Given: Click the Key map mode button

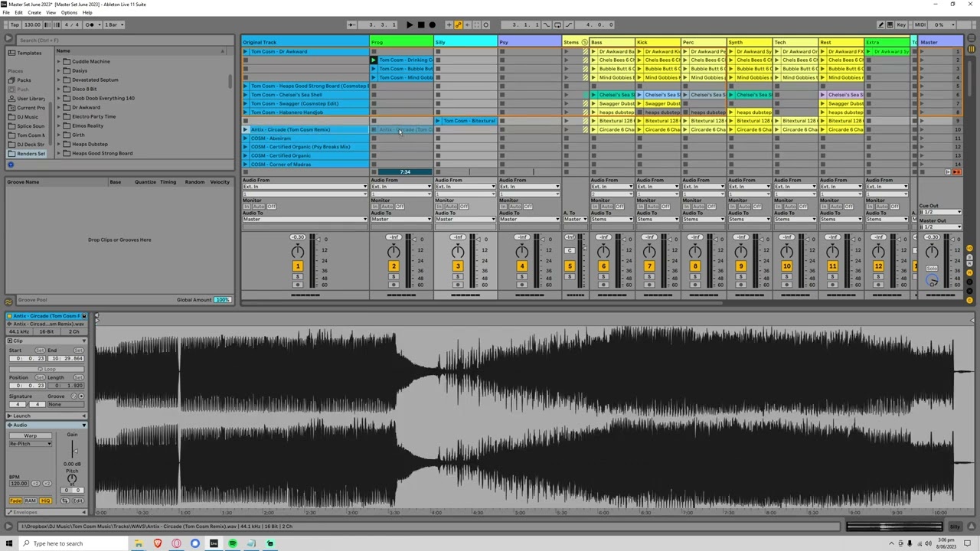Looking at the screenshot, I should [901, 24].
